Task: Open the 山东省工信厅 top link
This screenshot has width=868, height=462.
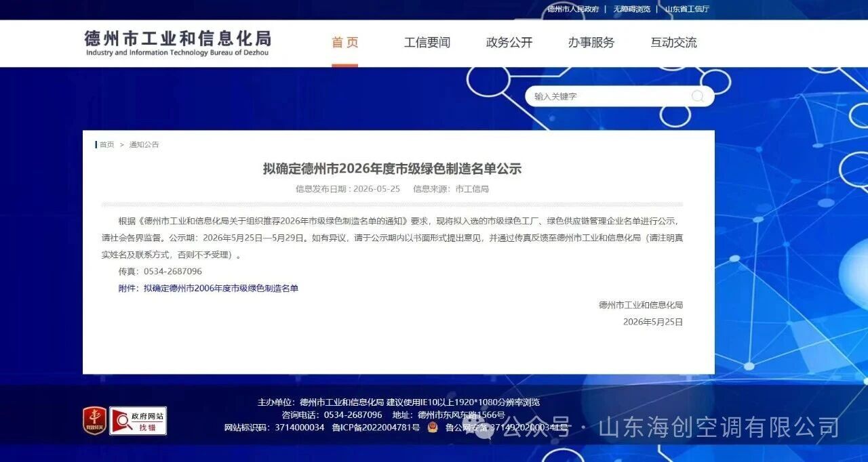Action: (687, 9)
